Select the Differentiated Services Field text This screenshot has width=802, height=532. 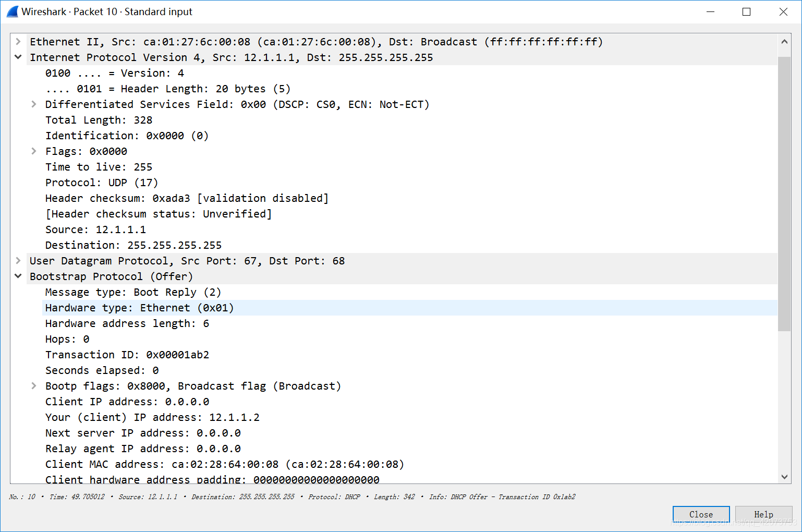pyautogui.click(x=237, y=104)
